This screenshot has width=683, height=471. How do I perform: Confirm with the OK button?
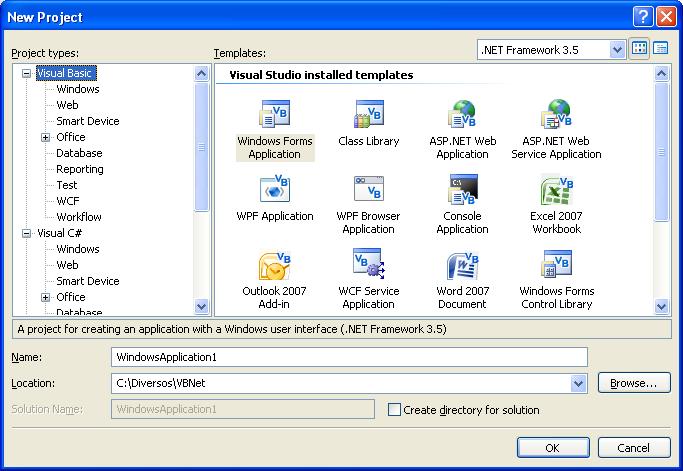(x=551, y=447)
